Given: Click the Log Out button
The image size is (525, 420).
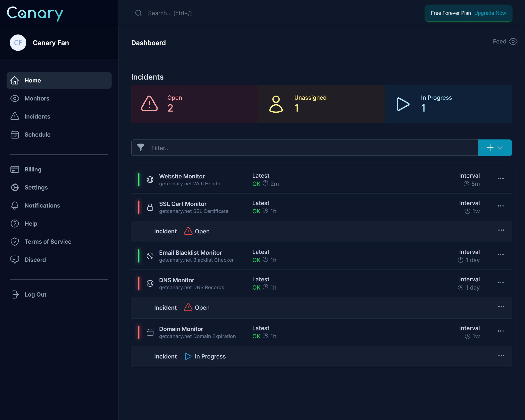Looking at the screenshot, I should (35, 295).
